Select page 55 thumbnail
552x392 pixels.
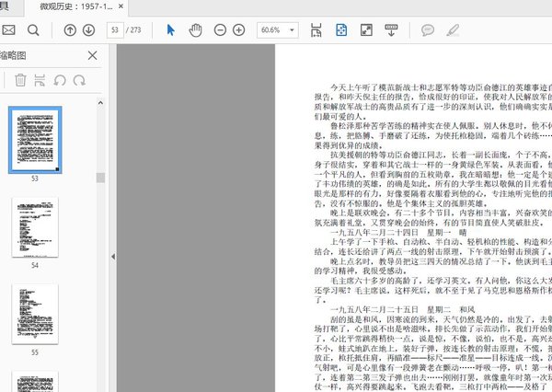(x=35, y=314)
